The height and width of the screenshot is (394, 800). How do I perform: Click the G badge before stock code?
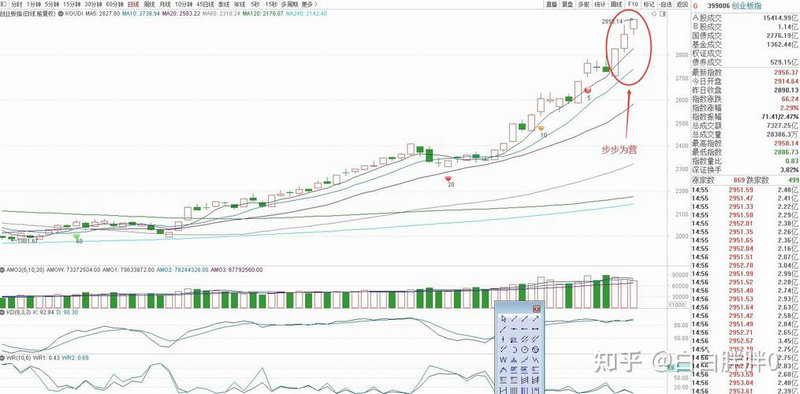tap(695, 5)
